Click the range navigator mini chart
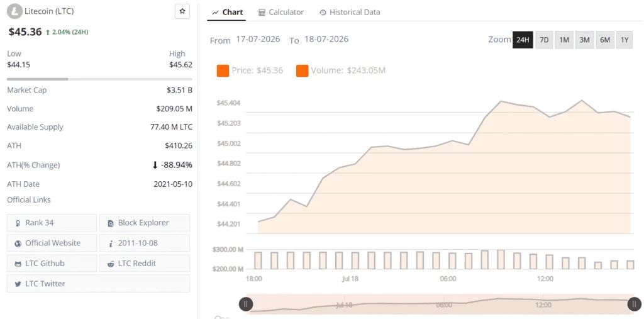Viewport: 644px width, 319px height. click(x=440, y=304)
